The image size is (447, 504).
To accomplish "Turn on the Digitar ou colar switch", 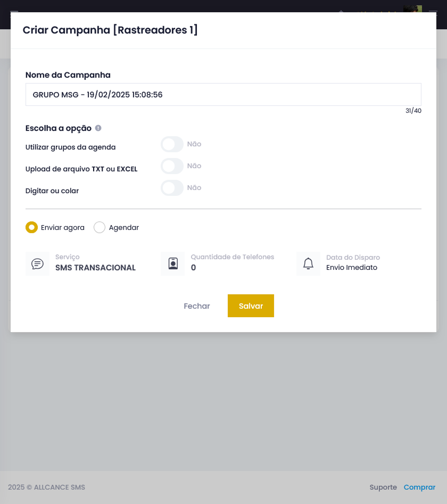I will pos(172,188).
